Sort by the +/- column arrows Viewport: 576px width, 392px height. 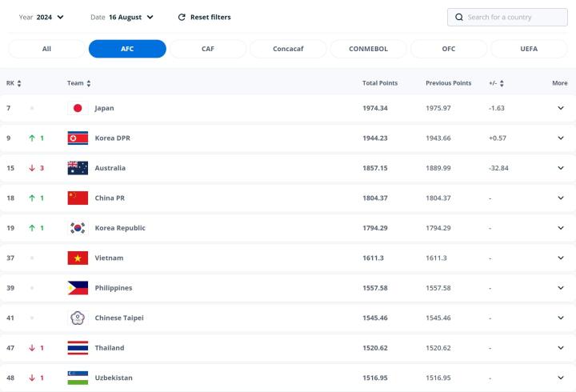tap(502, 83)
